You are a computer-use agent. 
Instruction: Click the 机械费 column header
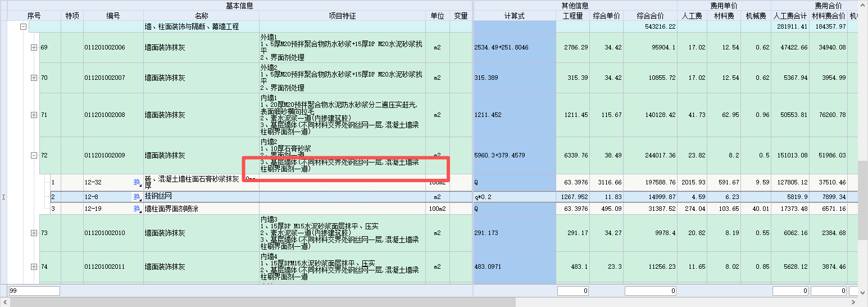point(756,16)
